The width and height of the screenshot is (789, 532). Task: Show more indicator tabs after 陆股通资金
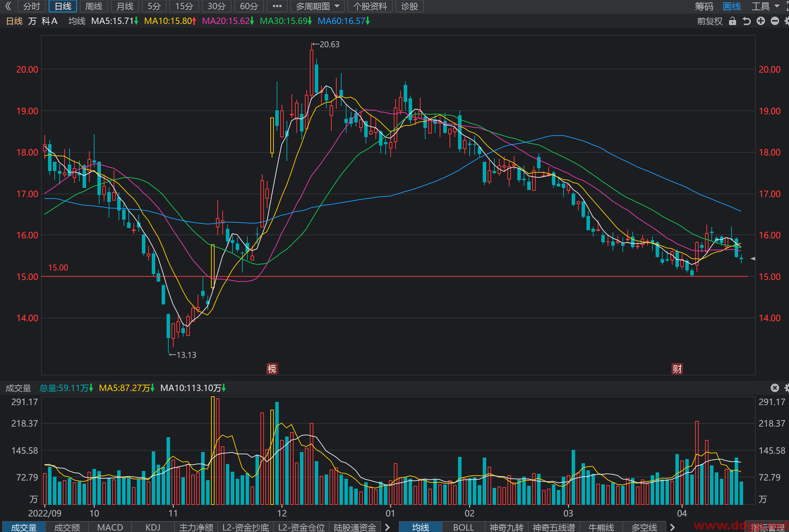tap(387, 527)
